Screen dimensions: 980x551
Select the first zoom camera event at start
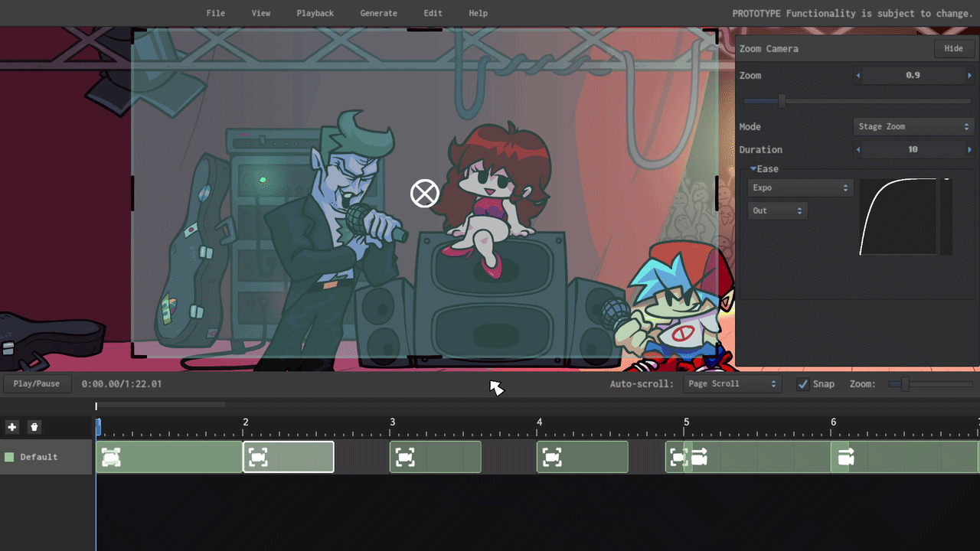[x=112, y=458]
